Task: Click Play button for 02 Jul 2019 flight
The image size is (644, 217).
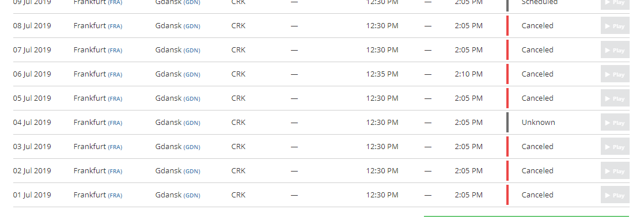Action: 615,171
